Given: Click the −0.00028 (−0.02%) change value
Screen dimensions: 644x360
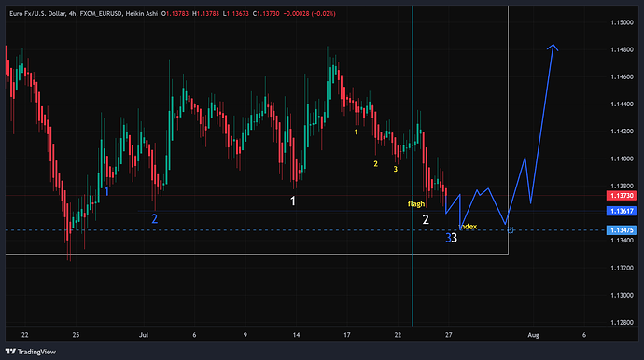Looking at the screenshot, I should pyautogui.click(x=309, y=14).
